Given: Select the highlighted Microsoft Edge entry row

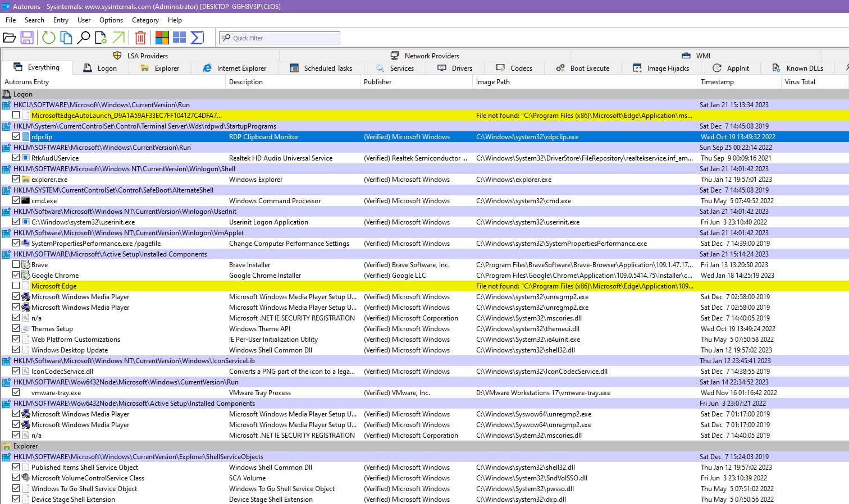Looking at the screenshot, I should tap(54, 286).
